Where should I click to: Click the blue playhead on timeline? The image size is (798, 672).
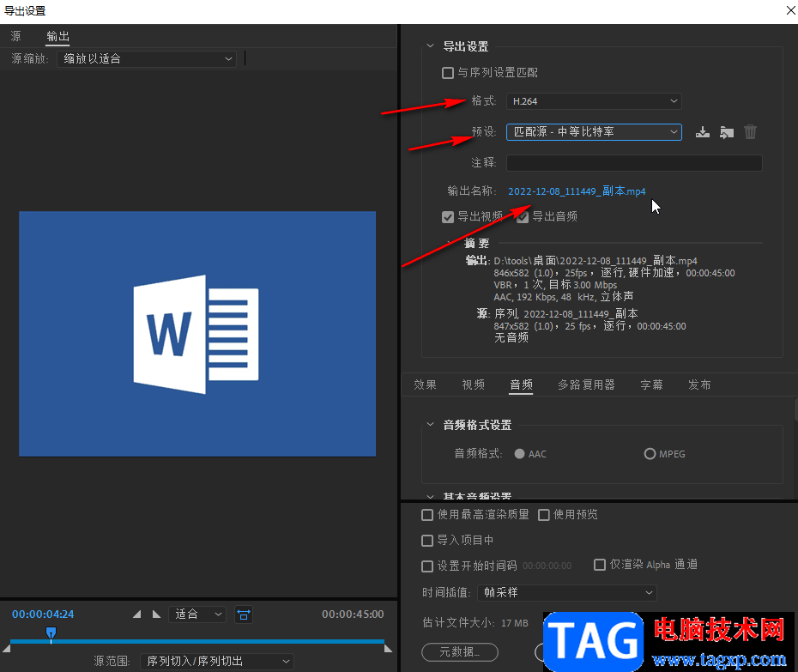(51, 633)
